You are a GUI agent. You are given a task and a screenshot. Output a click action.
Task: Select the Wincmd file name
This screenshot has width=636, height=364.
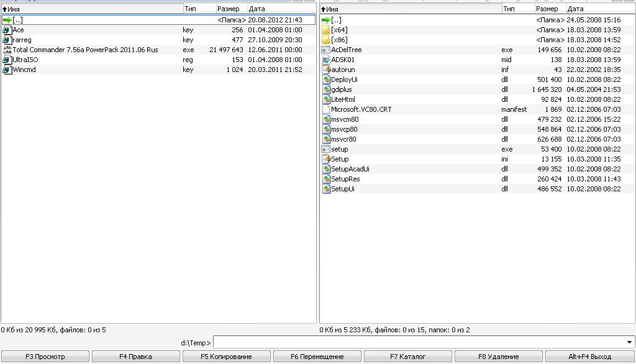pyautogui.click(x=24, y=70)
